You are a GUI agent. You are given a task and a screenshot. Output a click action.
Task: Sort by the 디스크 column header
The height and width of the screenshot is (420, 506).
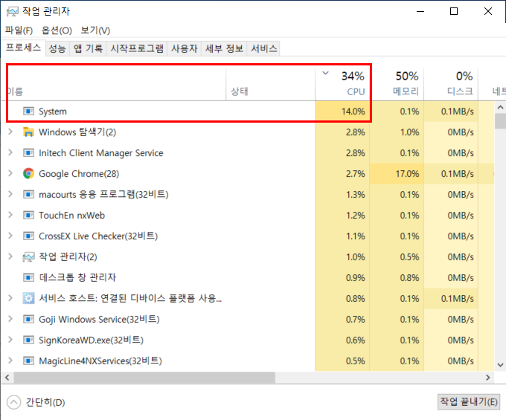click(451, 84)
